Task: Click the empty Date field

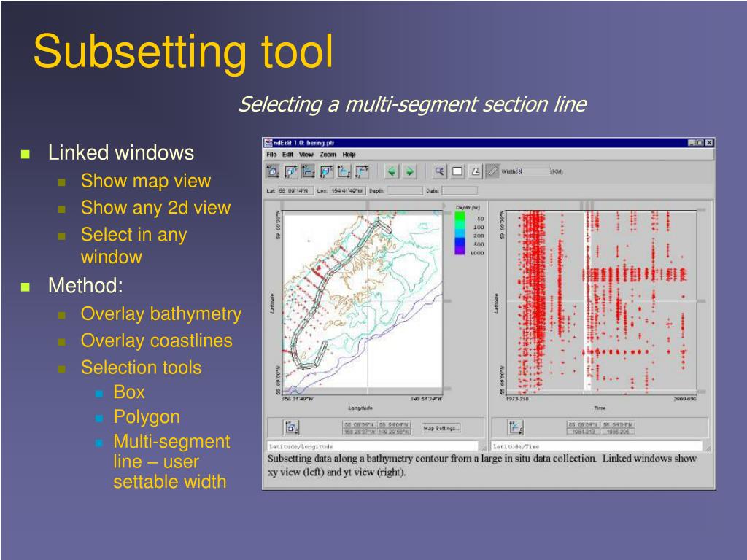Action: 460,191
